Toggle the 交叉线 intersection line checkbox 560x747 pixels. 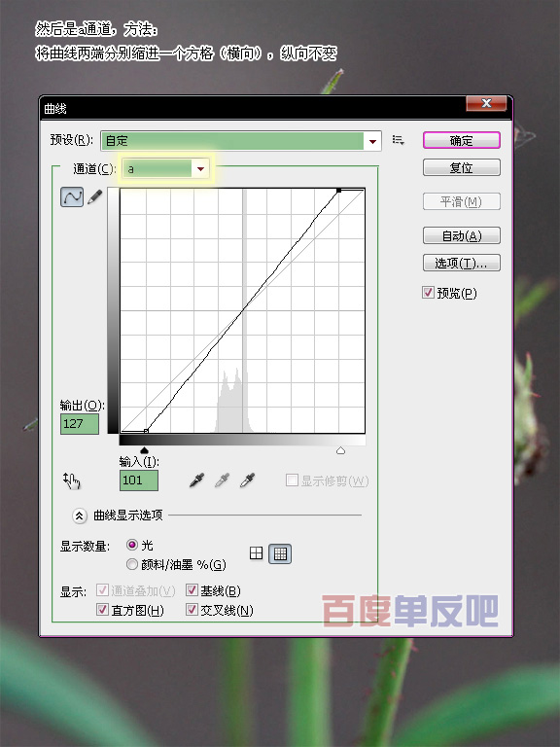click(192, 609)
